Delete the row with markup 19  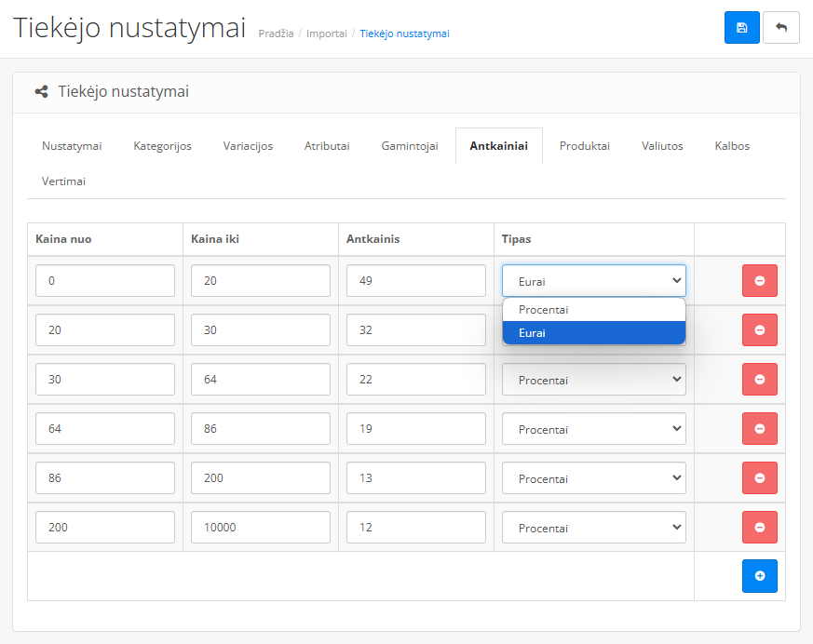click(759, 429)
